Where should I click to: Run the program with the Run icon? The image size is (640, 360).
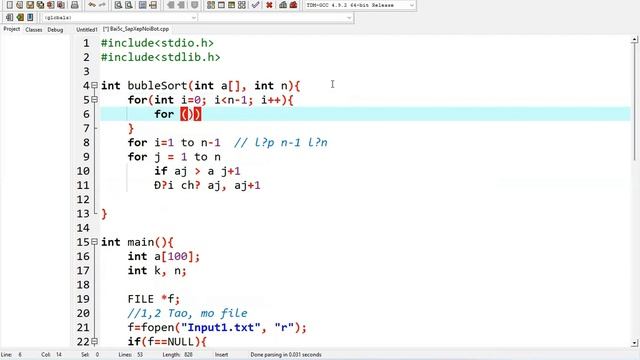221,5
